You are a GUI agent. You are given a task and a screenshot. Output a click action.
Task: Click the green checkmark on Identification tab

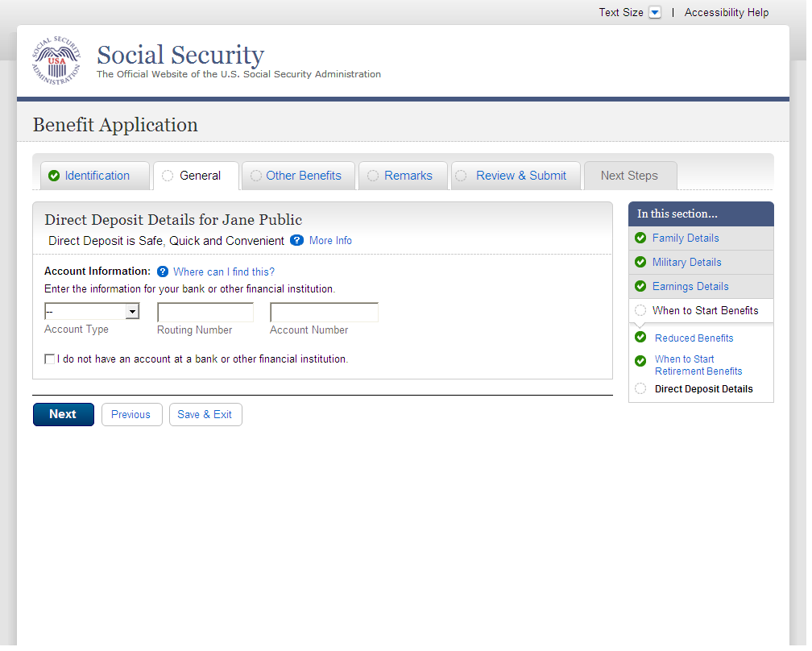[54, 176]
